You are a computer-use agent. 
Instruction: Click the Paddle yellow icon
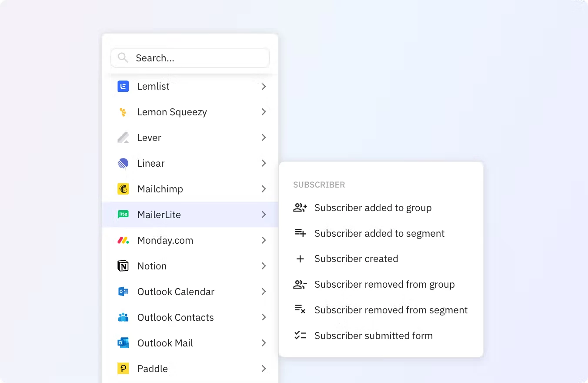tap(123, 369)
